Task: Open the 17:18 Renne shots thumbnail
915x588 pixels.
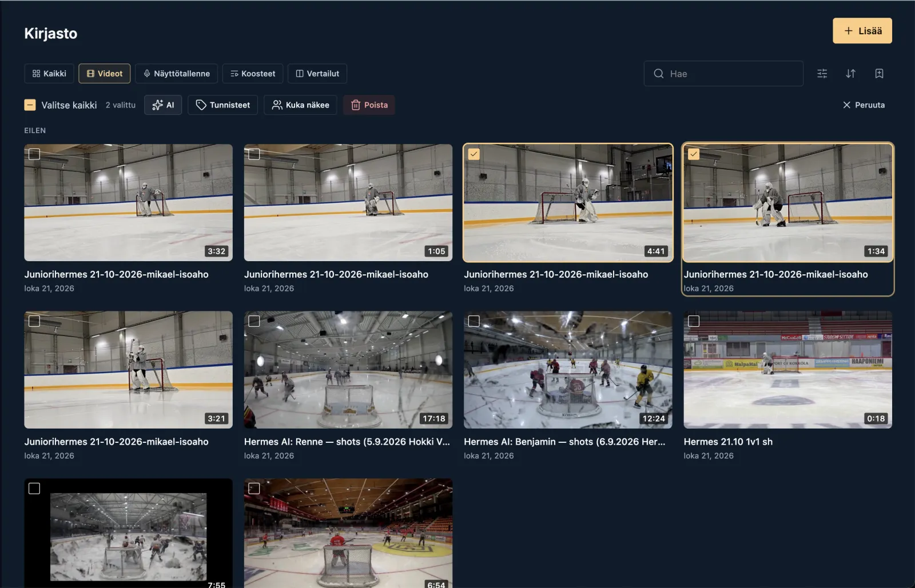Action: coord(348,370)
